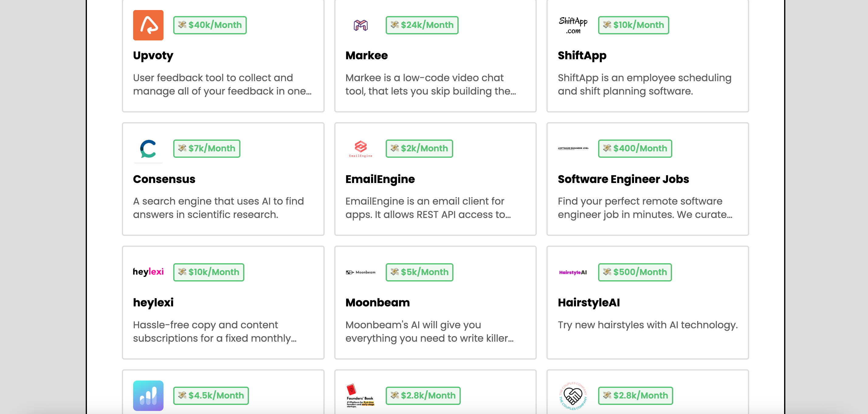The width and height of the screenshot is (868, 414).
Task: Click the Software Engineer Jobs small logo
Action: point(573,148)
